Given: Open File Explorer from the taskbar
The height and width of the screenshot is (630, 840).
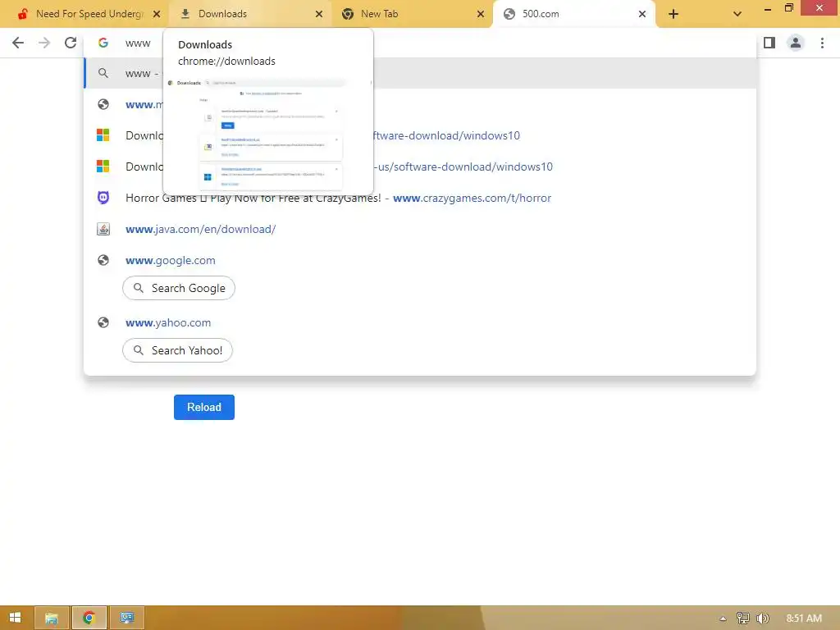Looking at the screenshot, I should coord(52,618).
